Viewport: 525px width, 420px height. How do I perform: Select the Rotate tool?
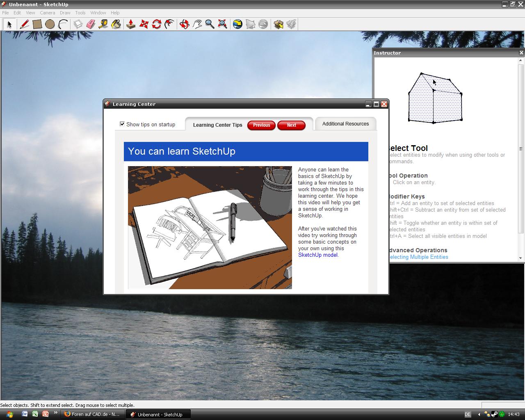pyautogui.click(x=156, y=25)
